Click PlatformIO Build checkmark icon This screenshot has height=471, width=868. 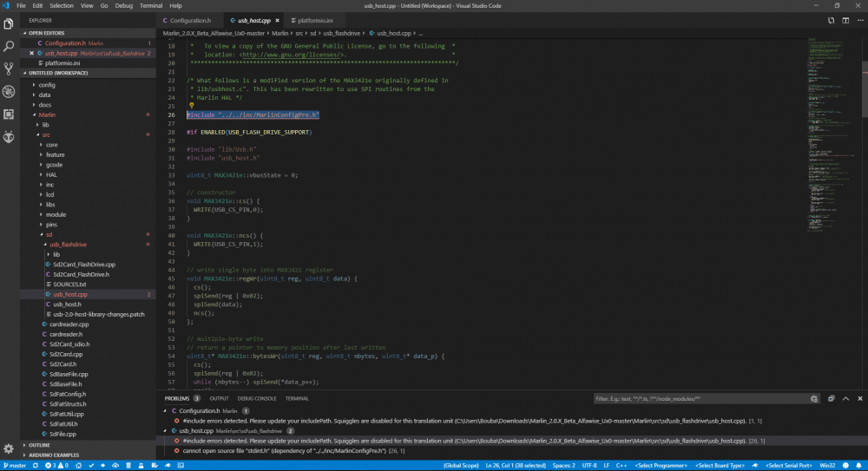point(91,466)
